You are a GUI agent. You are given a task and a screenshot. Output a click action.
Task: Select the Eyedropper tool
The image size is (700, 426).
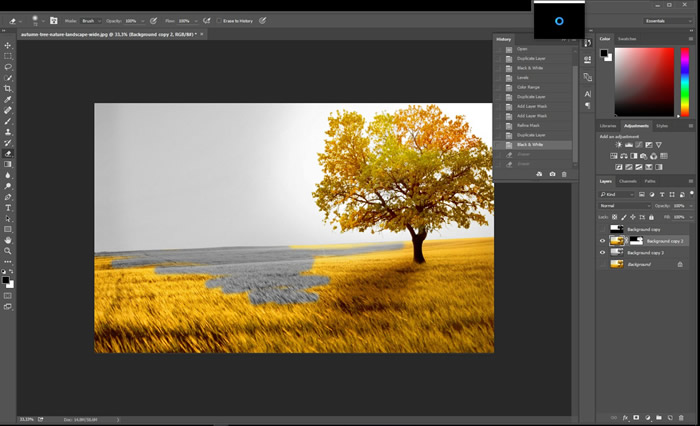click(x=8, y=99)
